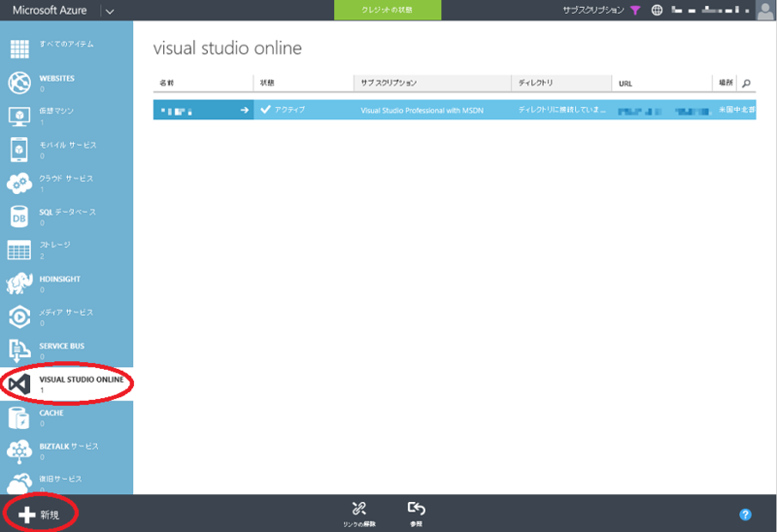Select the mobile services phone icon

[19, 150]
